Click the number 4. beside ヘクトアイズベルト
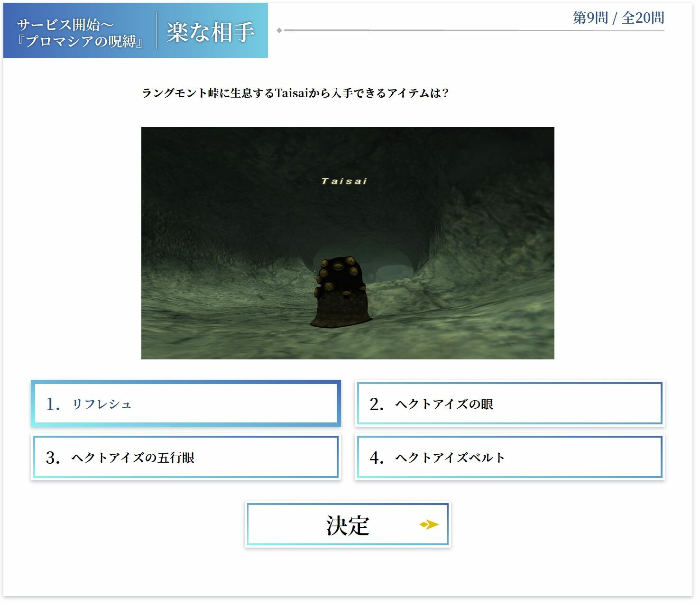The width and height of the screenshot is (700, 605). 377,458
